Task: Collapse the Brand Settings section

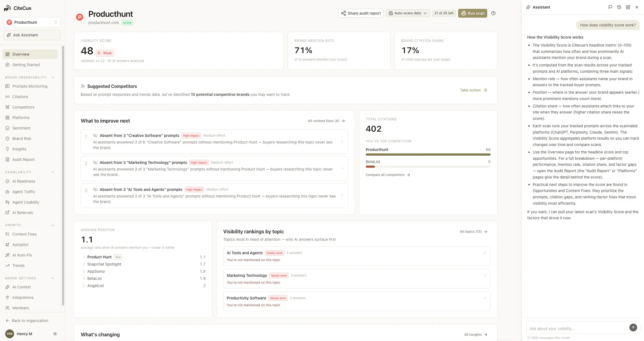Action: pyautogui.click(x=53, y=278)
